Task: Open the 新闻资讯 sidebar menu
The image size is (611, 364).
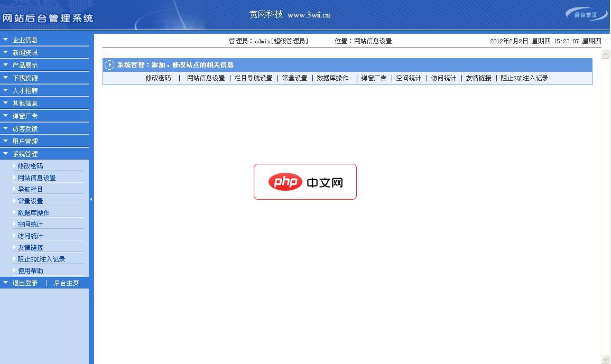Action: 25,52
